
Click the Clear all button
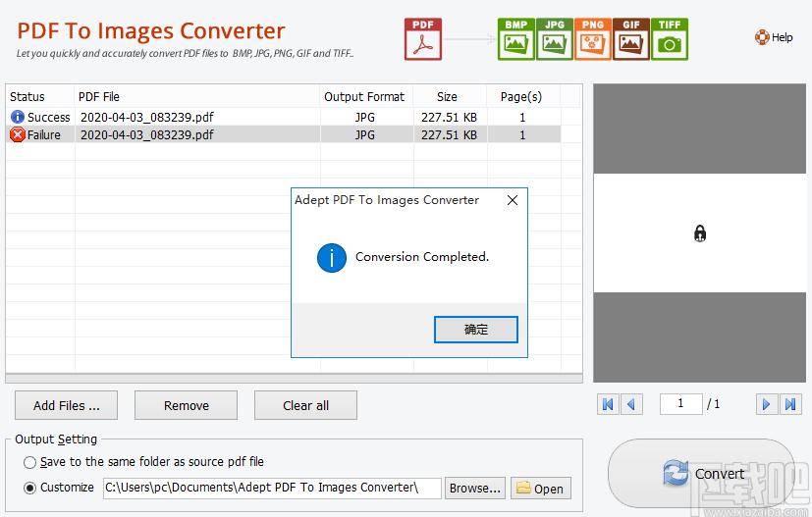[305, 405]
